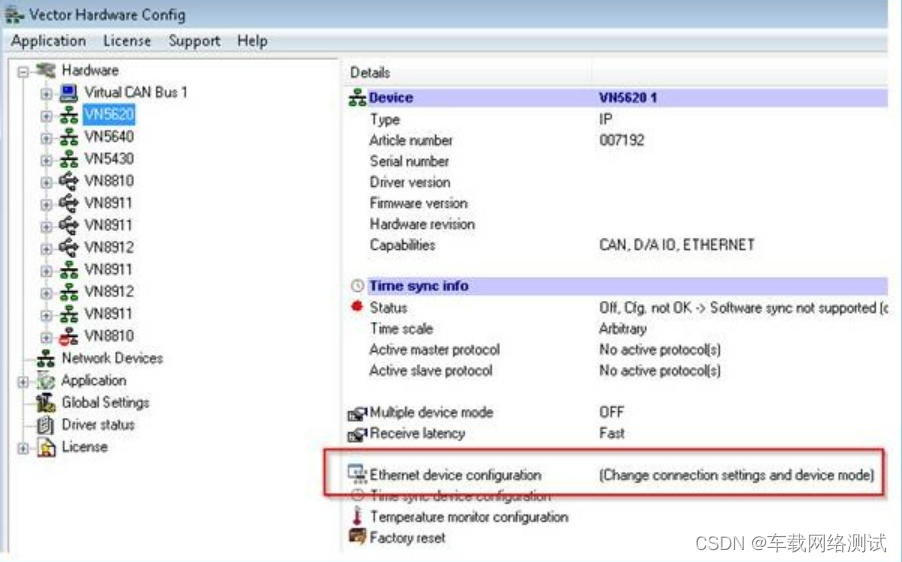Select Global Settings in the tree

point(105,403)
